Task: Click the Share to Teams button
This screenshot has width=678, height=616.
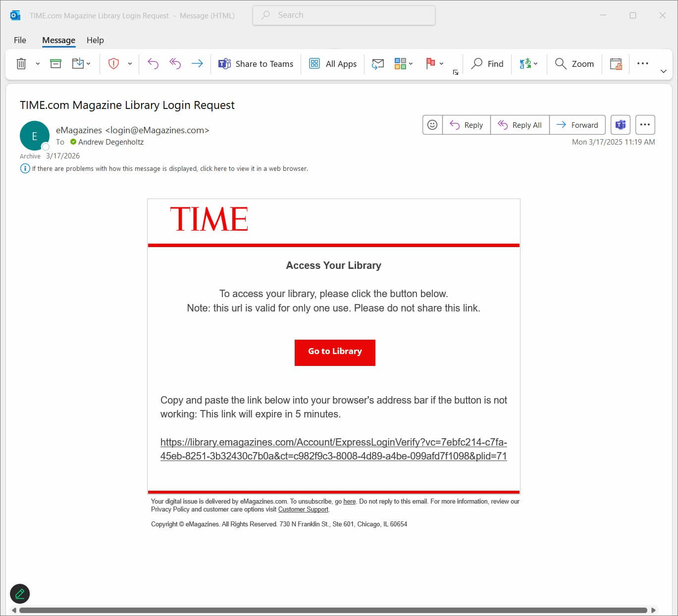Action: pyautogui.click(x=256, y=64)
